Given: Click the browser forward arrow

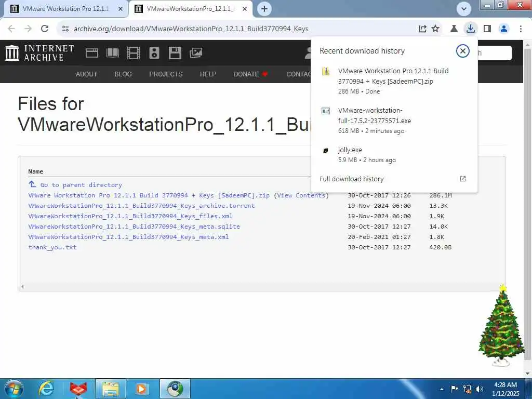Looking at the screenshot, I should click(28, 29).
